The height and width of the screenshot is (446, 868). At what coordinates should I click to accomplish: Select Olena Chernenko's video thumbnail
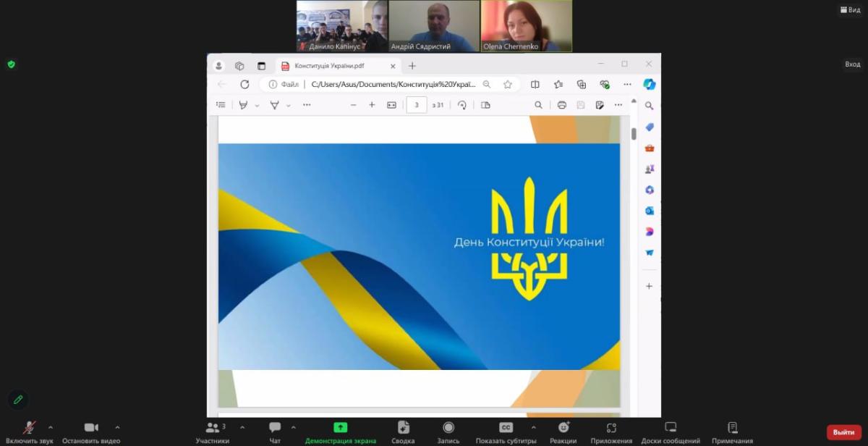click(x=526, y=26)
